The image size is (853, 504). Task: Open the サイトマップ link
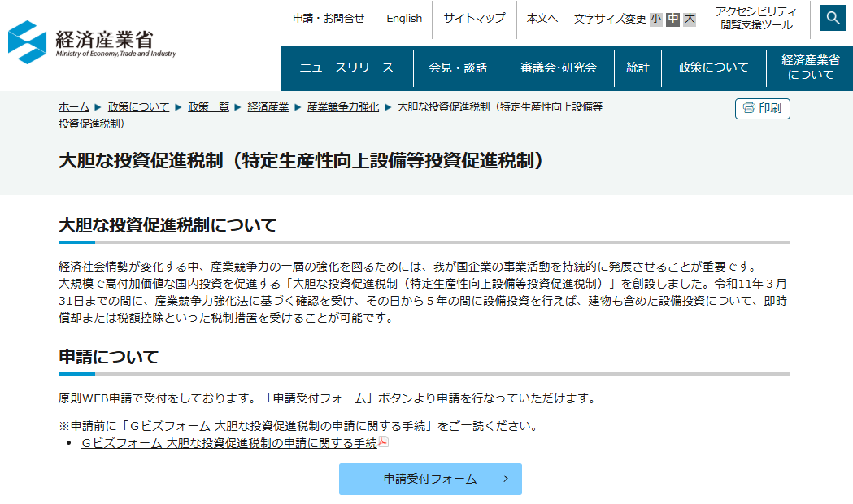click(474, 19)
